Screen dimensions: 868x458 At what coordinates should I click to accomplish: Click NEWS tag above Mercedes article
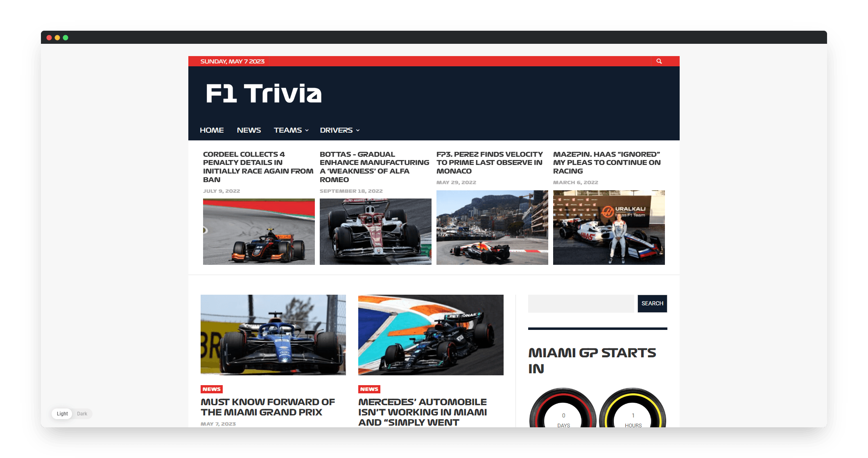click(x=369, y=389)
